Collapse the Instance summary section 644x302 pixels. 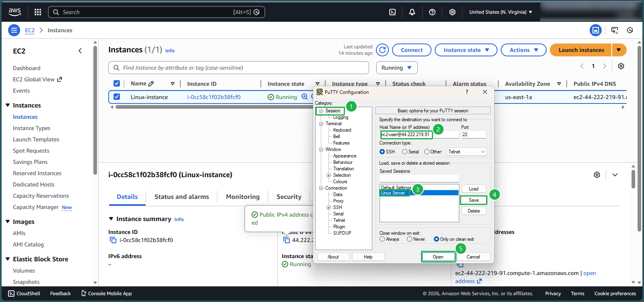pyautogui.click(x=111, y=219)
